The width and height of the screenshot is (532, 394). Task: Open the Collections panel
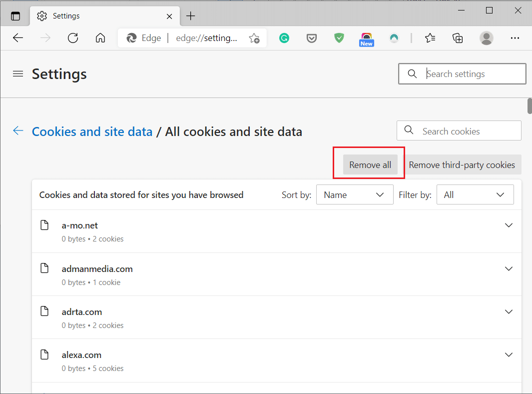pyautogui.click(x=458, y=38)
